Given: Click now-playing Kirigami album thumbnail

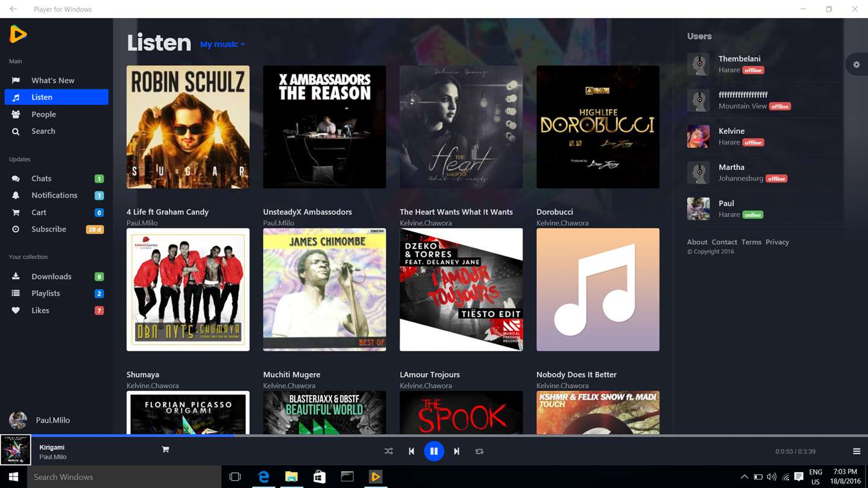Looking at the screenshot, I should (x=16, y=451).
